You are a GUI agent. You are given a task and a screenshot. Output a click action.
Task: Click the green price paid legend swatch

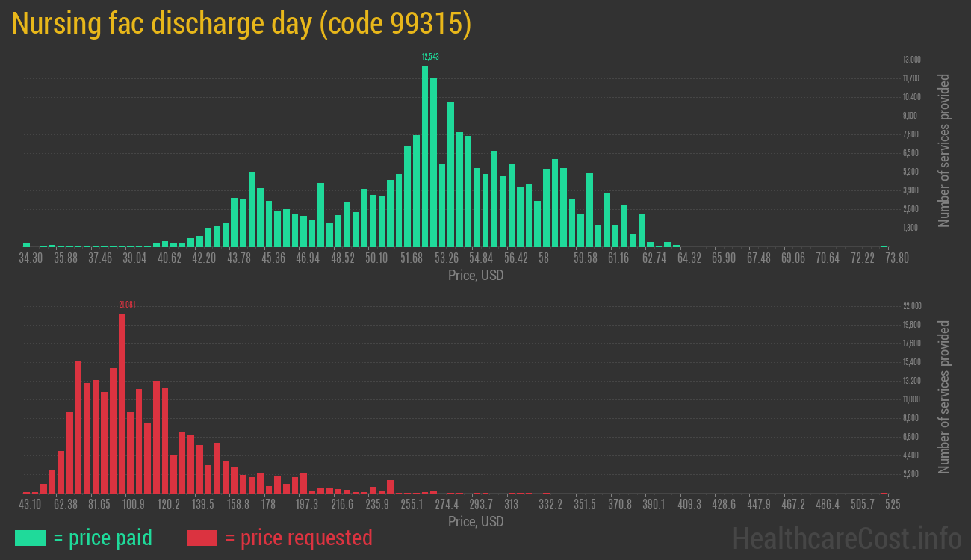pyautogui.click(x=30, y=538)
